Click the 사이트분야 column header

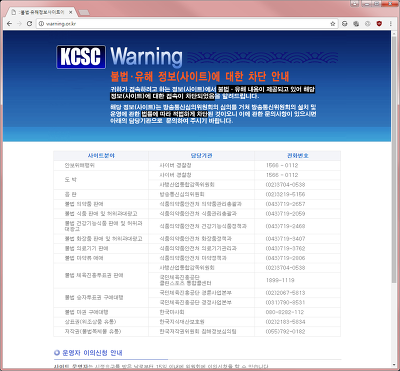(101, 156)
